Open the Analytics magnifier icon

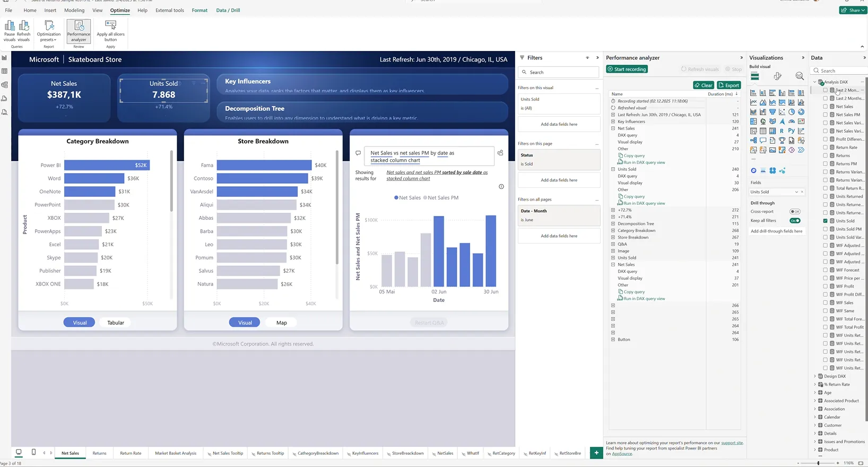tap(800, 76)
